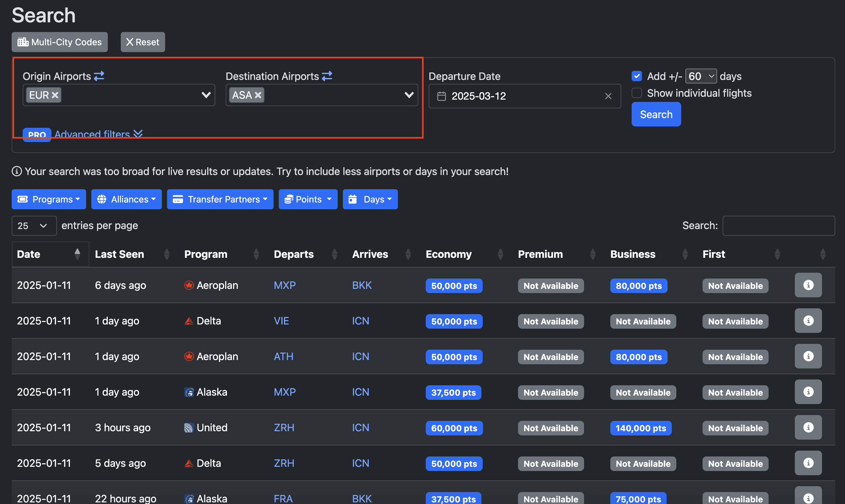
Task: Swap origin airports using the arrows icon
Action: 99,76
